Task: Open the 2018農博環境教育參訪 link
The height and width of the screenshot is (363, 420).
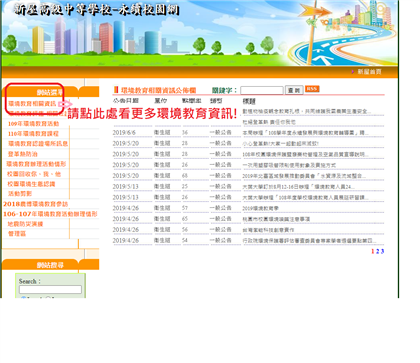Action: tap(36, 204)
